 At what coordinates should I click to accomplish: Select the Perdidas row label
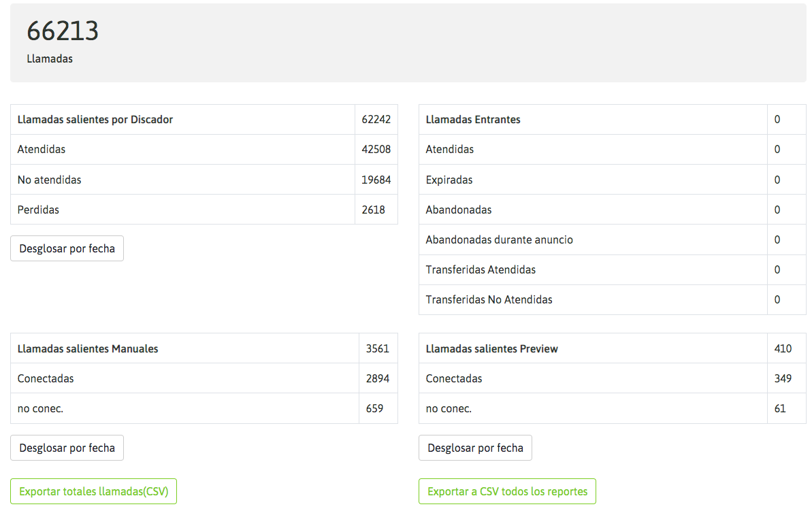click(x=38, y=210)
